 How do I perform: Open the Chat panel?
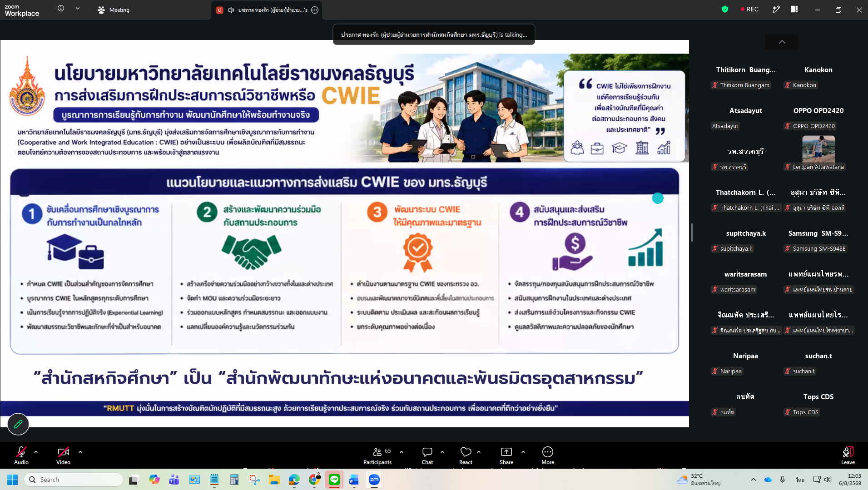(x=427, y=455)
